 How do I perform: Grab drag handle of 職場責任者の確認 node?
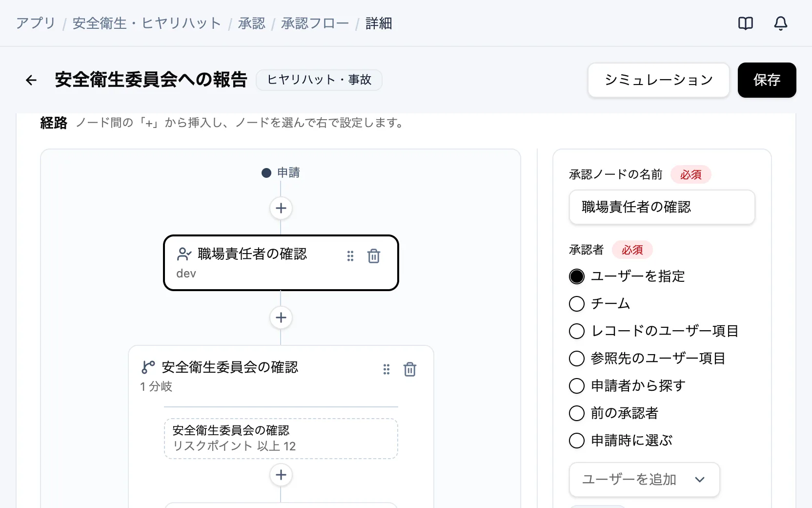(x=350, y=256)
